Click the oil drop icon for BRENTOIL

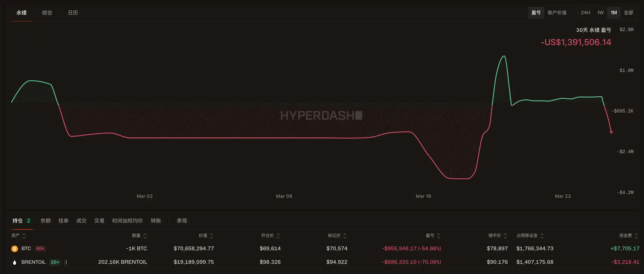[14, 262]
